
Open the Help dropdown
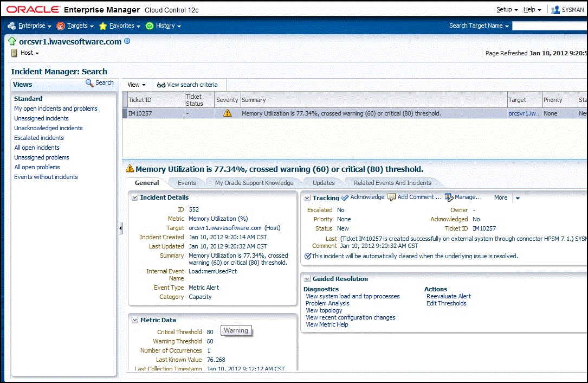click(532, 10)
